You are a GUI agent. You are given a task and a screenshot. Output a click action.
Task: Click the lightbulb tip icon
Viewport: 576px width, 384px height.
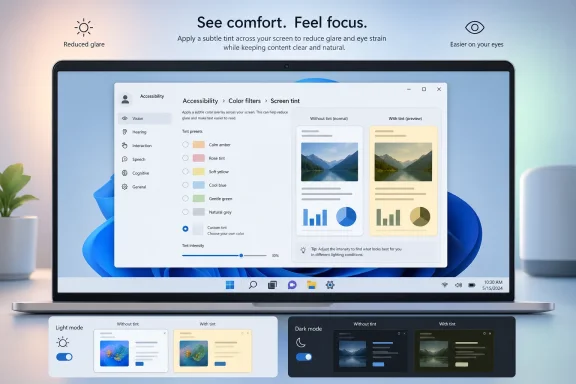(303, 250)
